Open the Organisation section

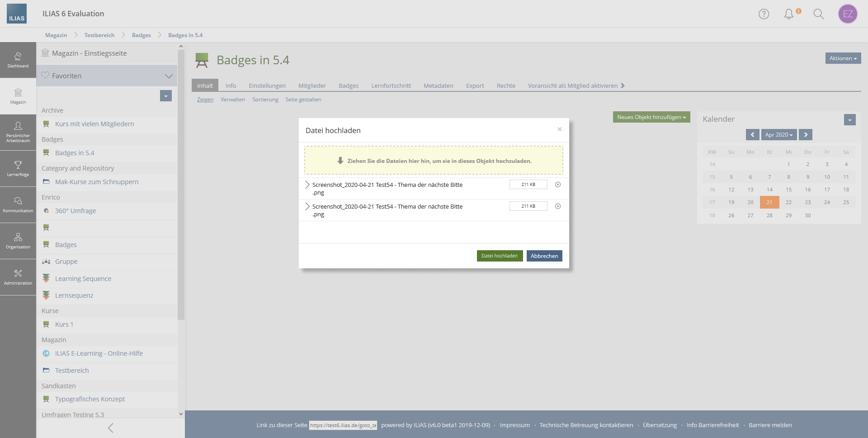point(18,241)
